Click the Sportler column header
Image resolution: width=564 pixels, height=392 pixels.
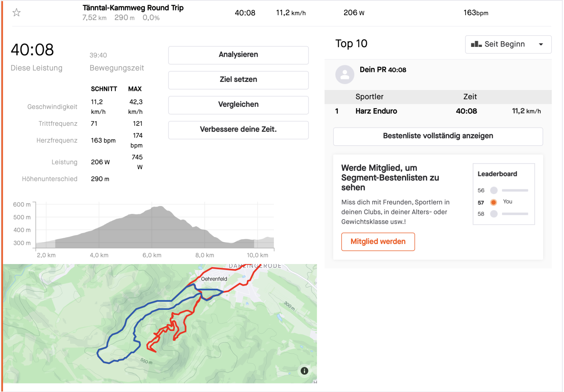coord(369,97)
